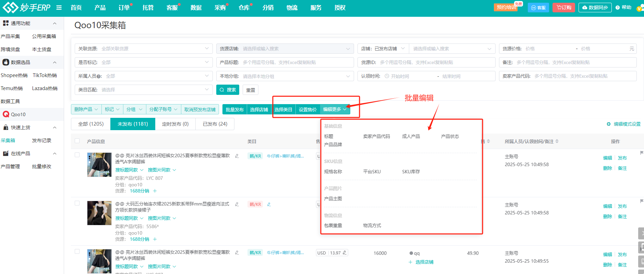This screenshot has height=274, width=644.
Task: Click title edit pencil on 5586* product
Action: coord(237,204)
